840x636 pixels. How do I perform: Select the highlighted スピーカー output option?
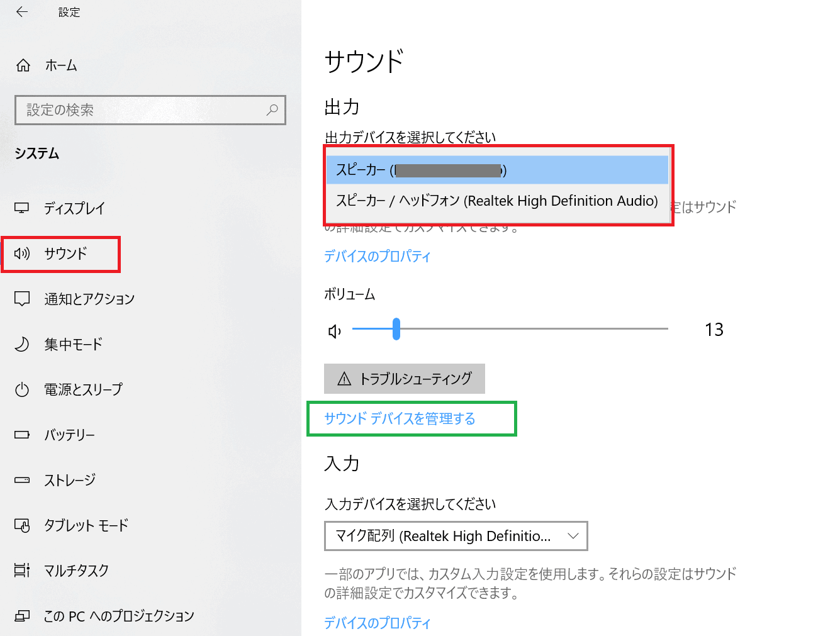(497, 170)
